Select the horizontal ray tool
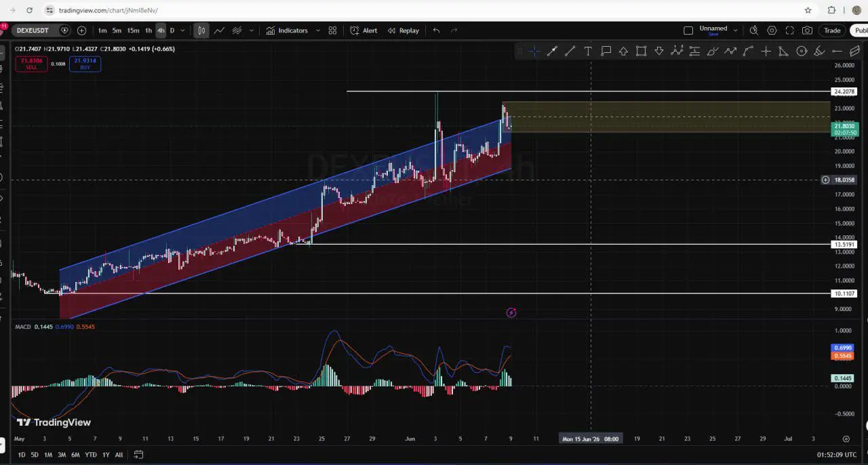The height and width of the screenshot is (465, 868). click(x=837, y=51)
